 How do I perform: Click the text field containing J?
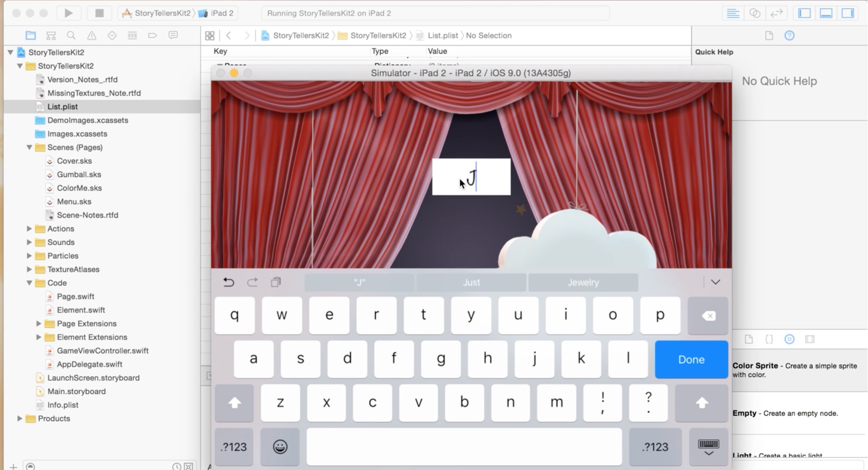click(471, 177)
